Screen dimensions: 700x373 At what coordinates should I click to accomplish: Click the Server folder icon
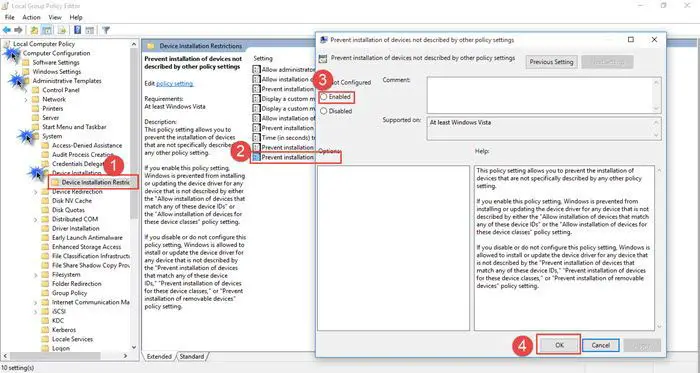click(x=36, y=118)
